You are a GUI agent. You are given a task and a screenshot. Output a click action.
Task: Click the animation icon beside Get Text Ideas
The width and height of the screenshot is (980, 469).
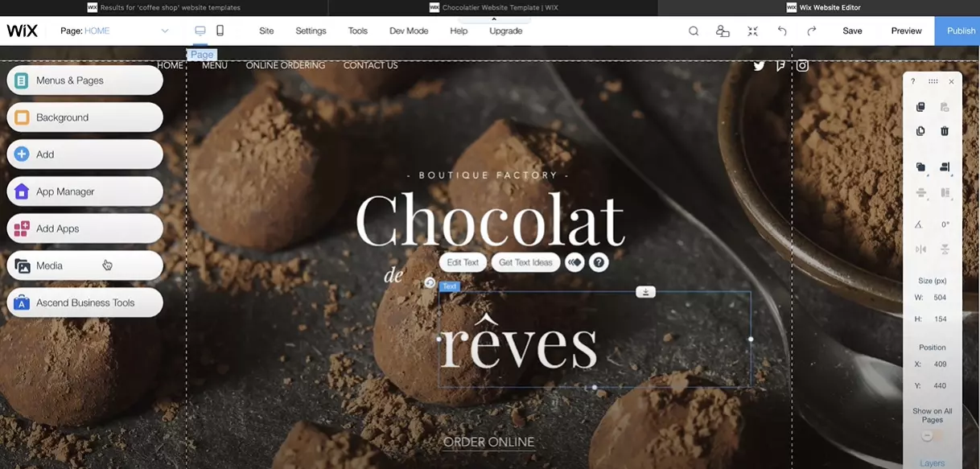coord(574,262)
